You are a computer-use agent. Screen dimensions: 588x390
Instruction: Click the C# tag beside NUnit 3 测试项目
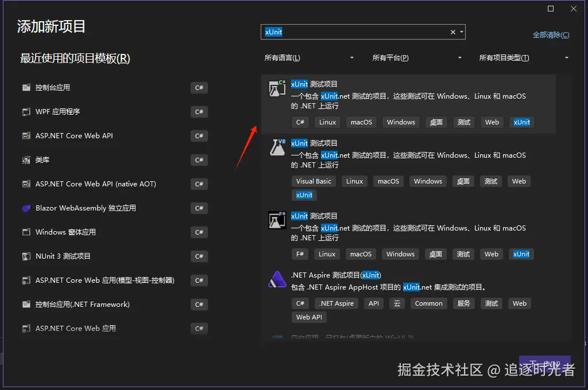(x=199, y=256)
